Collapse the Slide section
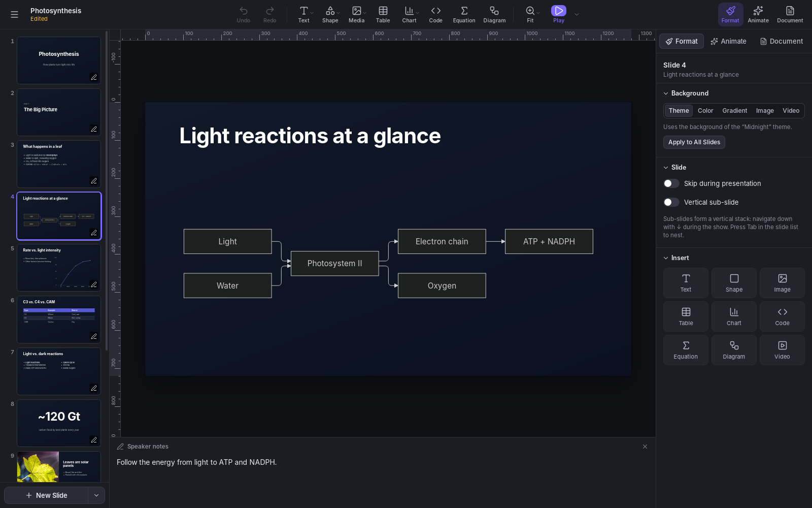 [666, 168]
